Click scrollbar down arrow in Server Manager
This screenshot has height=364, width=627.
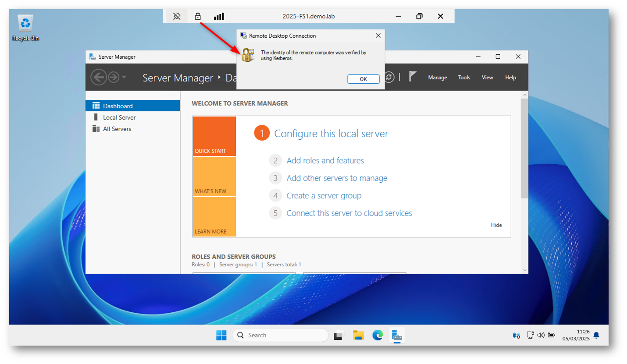click(524, 270)
